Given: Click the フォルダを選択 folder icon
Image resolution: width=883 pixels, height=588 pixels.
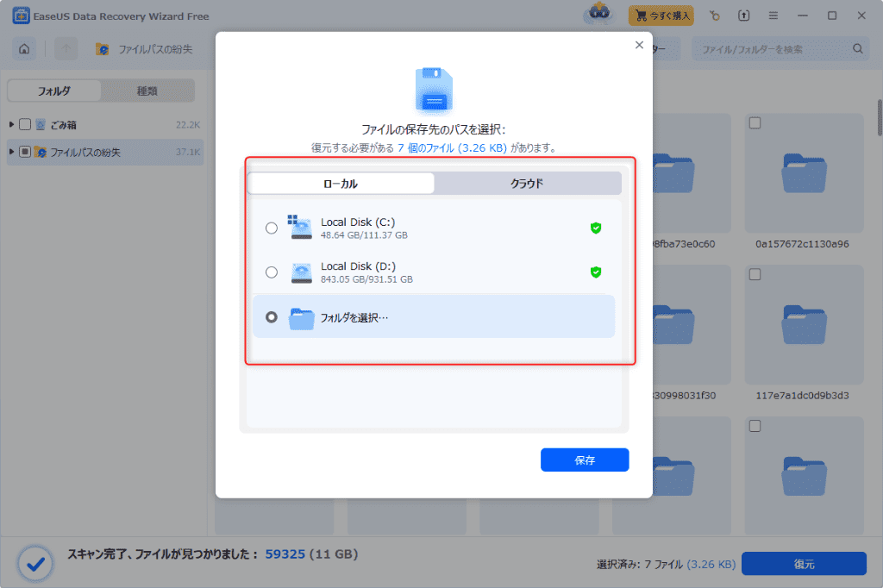Looking at the screenshot, I should point(301,318).
